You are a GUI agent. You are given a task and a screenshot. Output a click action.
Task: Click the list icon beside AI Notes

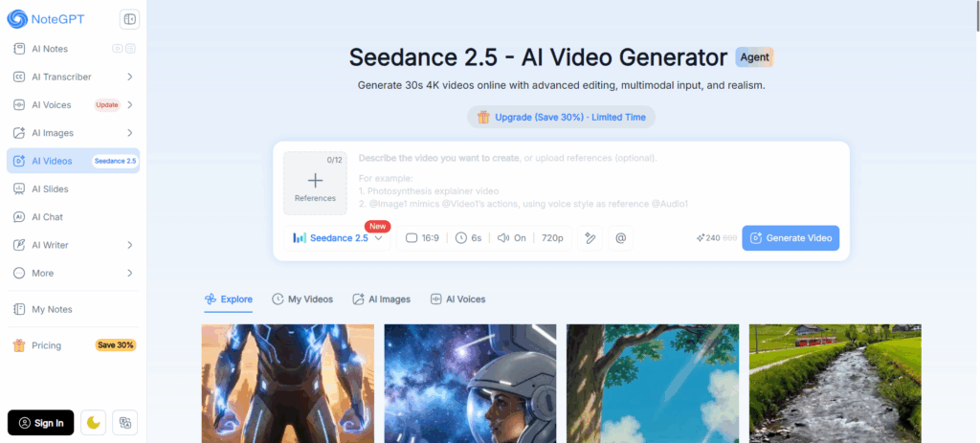(x=130, y=49)
